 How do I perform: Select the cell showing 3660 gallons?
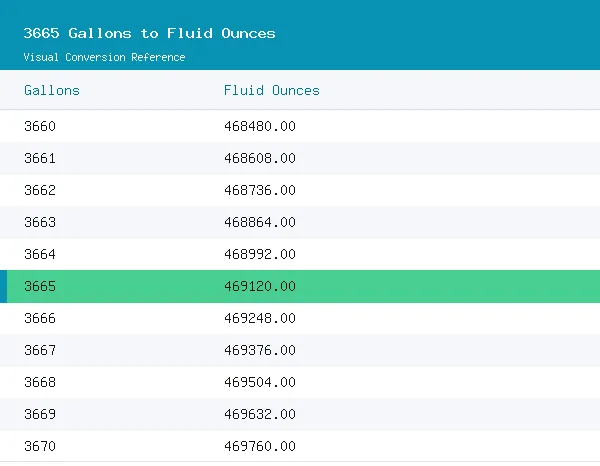click(40, 126)
